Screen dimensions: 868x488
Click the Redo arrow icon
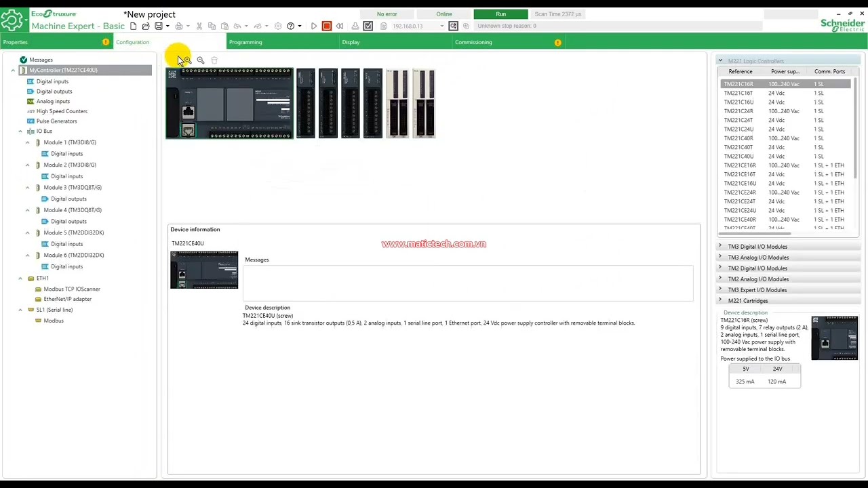(258, 26)
